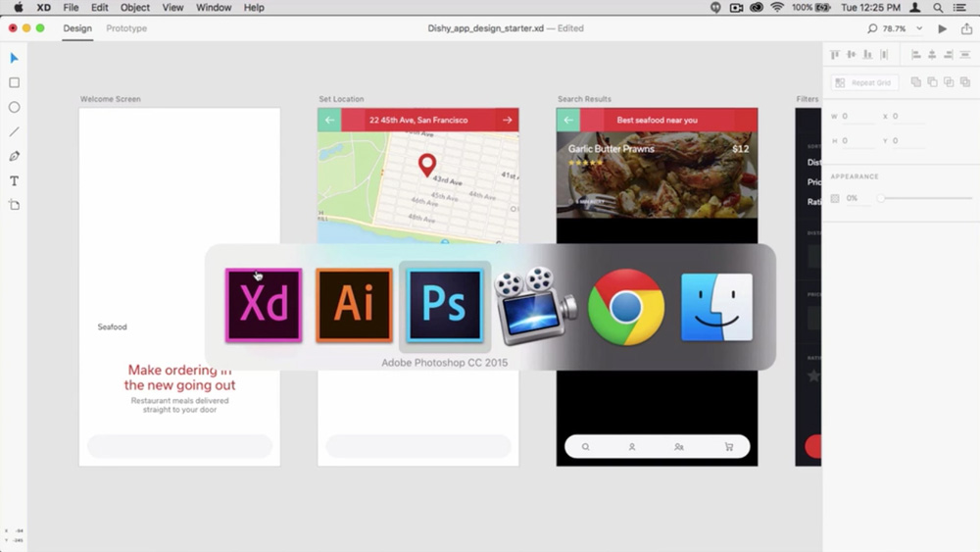Image resolution: width=980 pixels, height=552 pixels.
Task: Distribute horizontally icon
Action: click(965, 55)
